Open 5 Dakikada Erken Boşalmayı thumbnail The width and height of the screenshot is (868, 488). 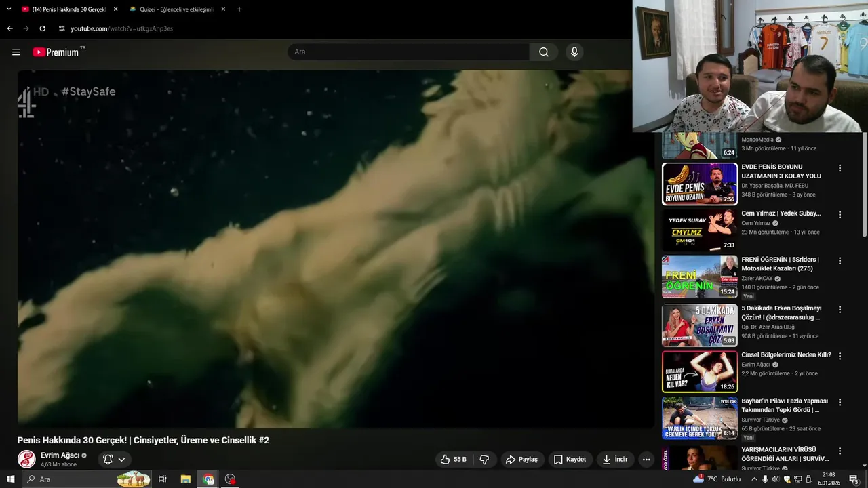[700, 325]
